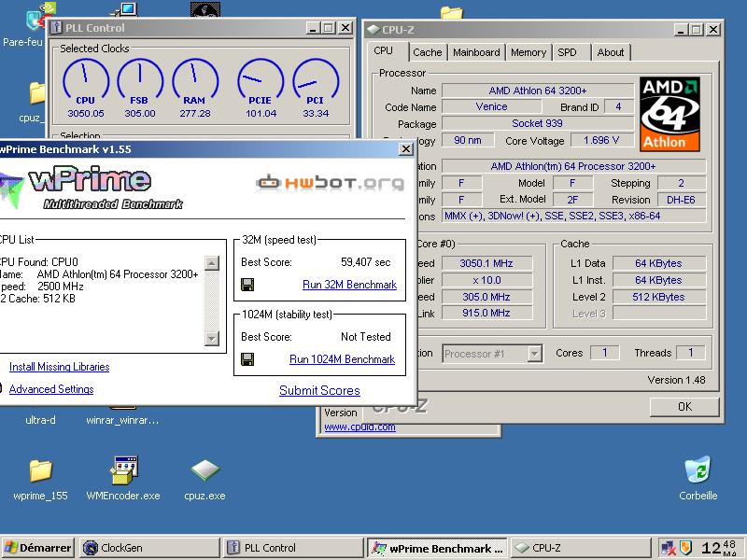Click the security shield tray icon
Image resolution: width=747 pixels, height=560 pixels.
tap(685, 548)
